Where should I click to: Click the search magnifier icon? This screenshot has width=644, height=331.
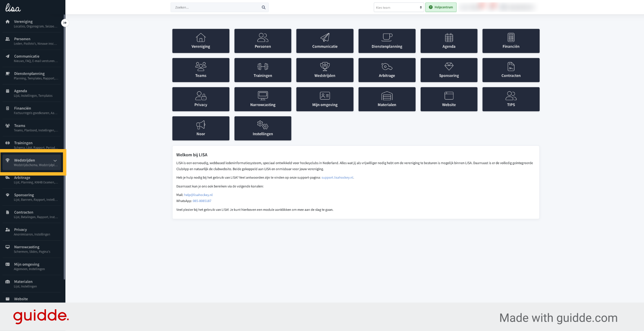point(264,7)
